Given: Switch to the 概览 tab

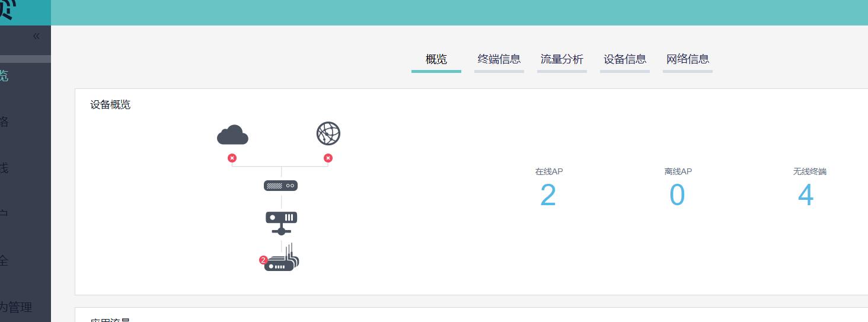Looking at the screenshot, I should pos(436,59).
